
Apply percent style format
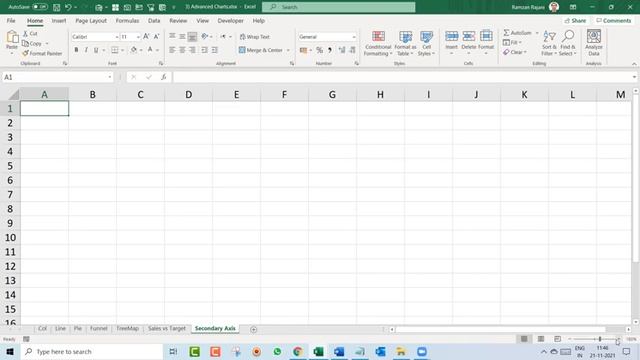pos(319,50)
